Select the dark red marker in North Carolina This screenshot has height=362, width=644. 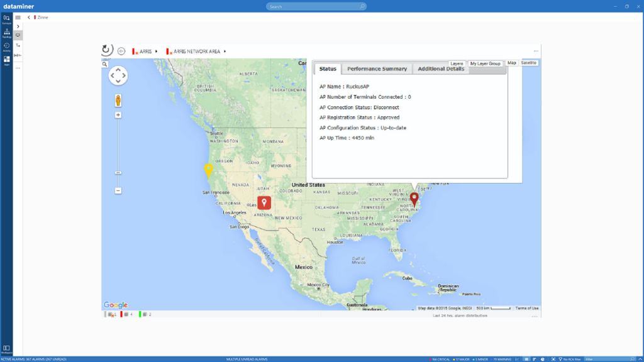coord(414,199)
